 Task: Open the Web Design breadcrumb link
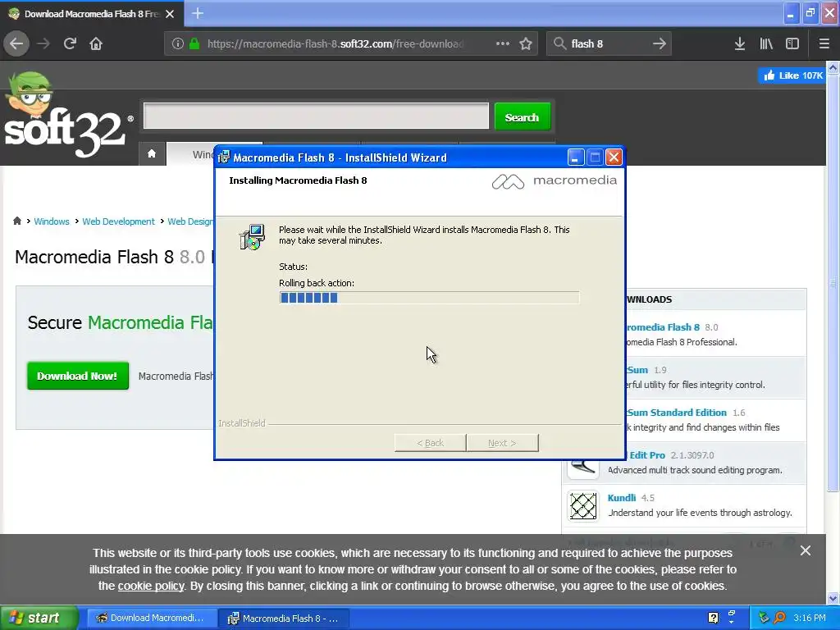point(190,221)
